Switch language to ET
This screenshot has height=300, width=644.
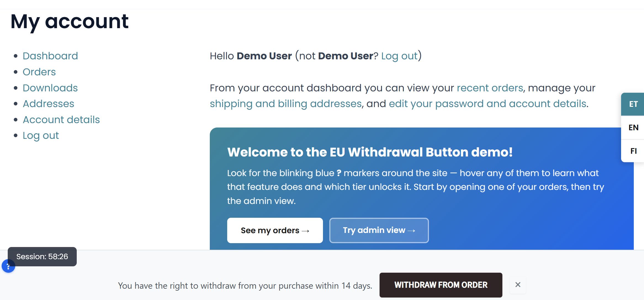633,104
